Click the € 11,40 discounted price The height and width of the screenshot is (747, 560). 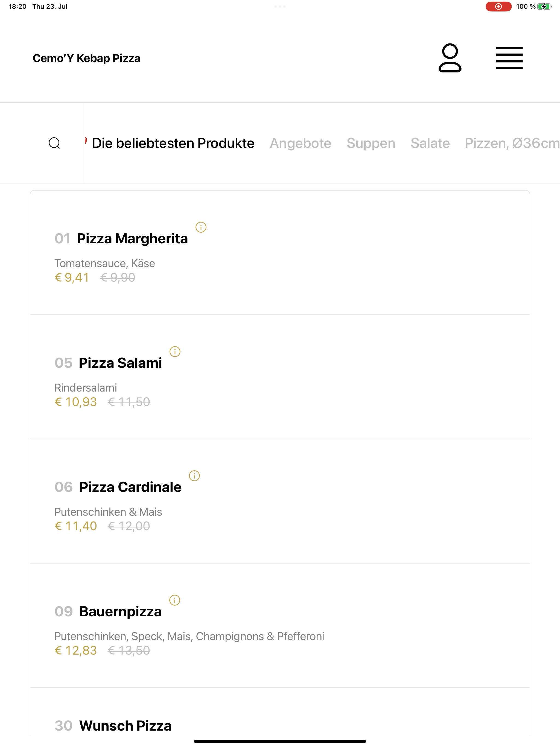coord(76,526)
